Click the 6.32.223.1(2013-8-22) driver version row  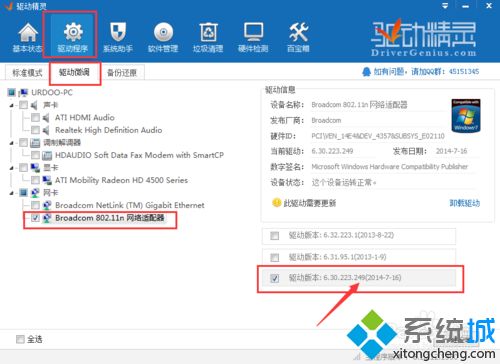tap(359, 236)
